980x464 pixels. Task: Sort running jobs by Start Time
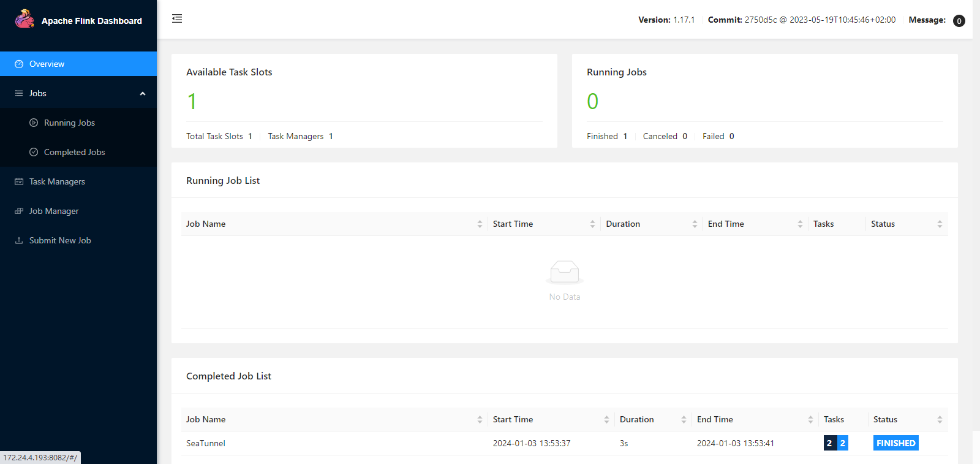tap(592, 224)
